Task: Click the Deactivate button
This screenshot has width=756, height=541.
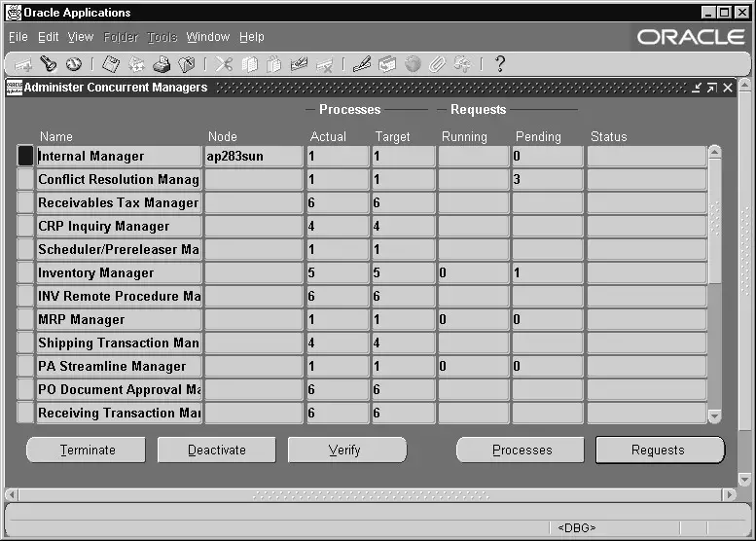Action: tap(216, 450)
